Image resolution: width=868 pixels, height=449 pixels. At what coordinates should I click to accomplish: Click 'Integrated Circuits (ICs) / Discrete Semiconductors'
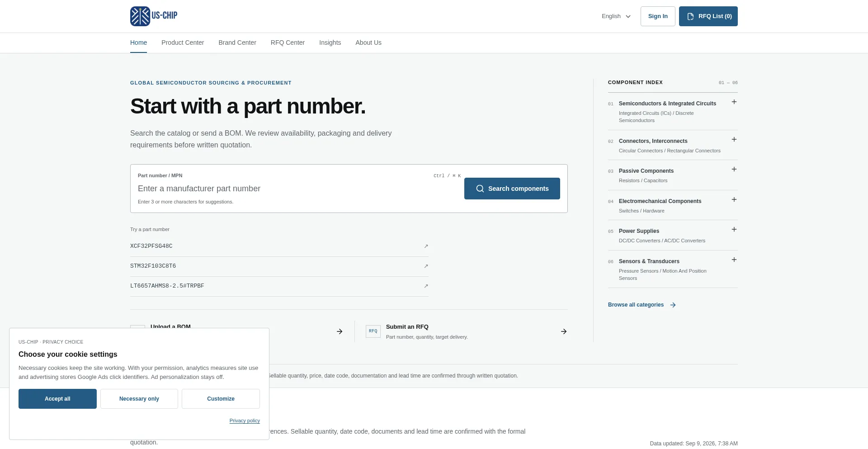(x=656, y=117)
